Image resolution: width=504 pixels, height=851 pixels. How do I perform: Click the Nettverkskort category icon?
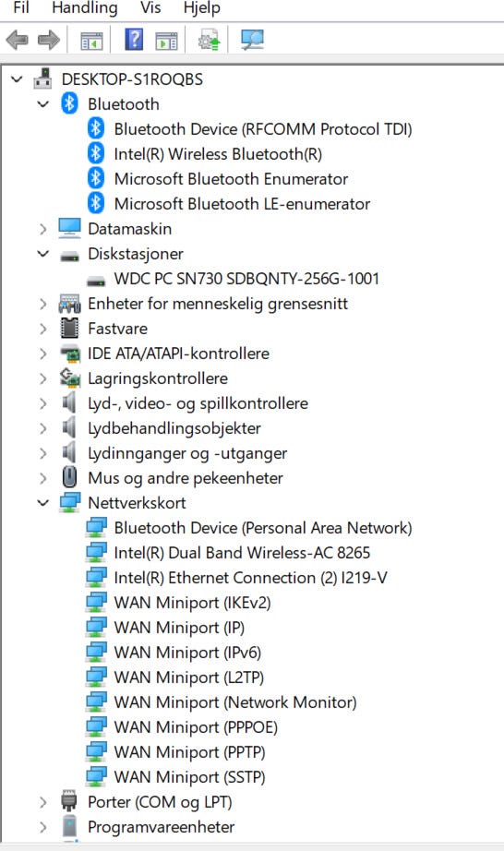click(69, 502)
